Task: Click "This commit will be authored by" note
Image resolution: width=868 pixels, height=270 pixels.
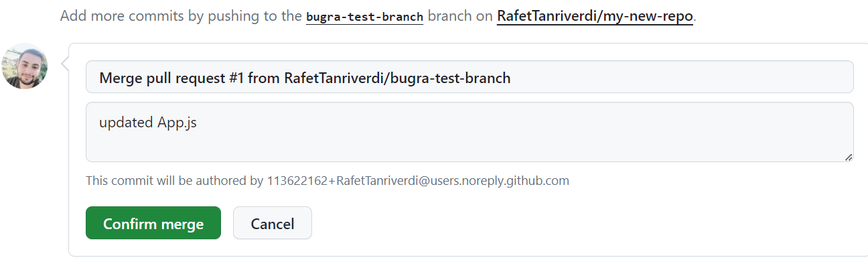Action: click(x=175, y=180)
